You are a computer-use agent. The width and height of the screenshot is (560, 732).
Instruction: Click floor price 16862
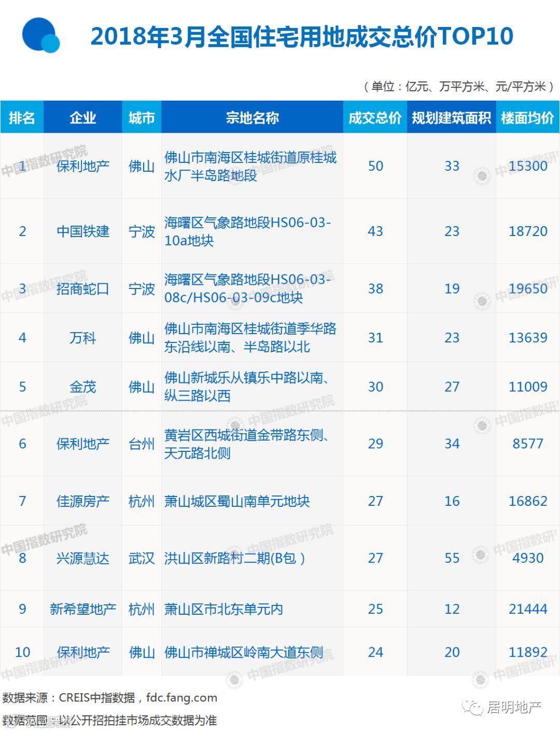[x=528, y=501]
